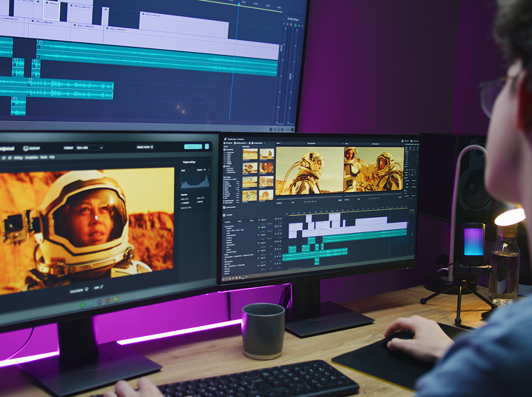Click the cyan Download button on left monitor
Screen dimensions: 532x397
(x=192, y=147)
